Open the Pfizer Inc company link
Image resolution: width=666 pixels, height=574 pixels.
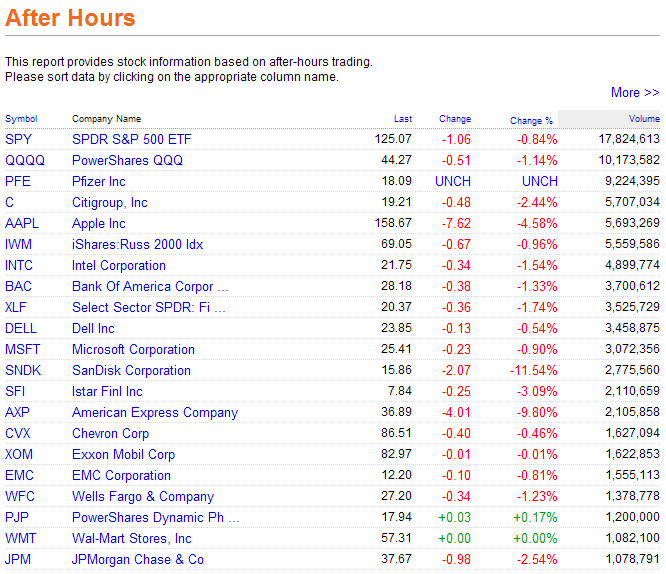(99, 181)
